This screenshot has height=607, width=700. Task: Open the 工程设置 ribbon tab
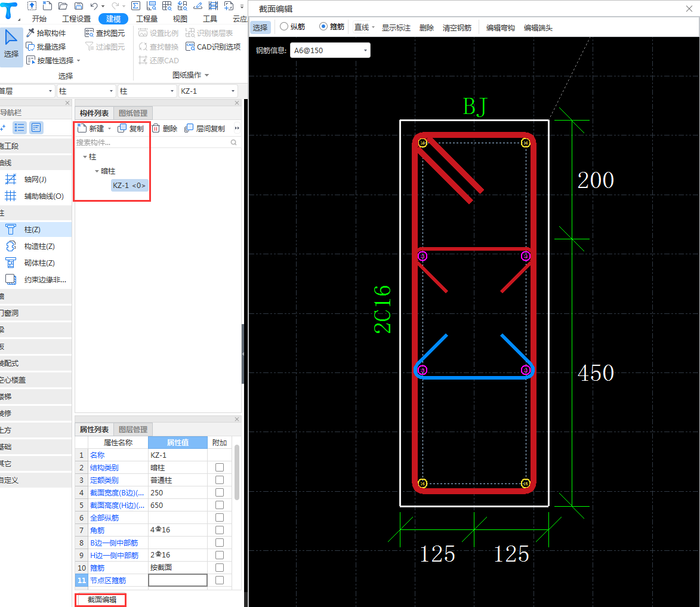76,19
